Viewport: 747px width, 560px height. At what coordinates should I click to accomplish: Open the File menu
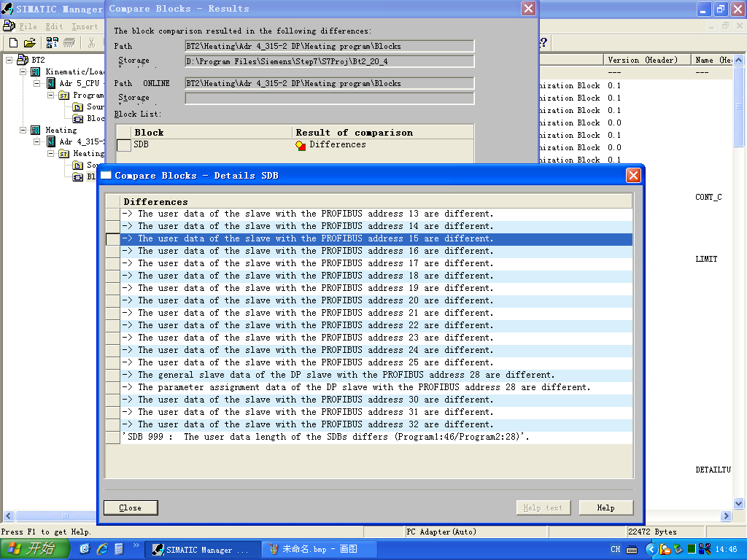[28, 27]
